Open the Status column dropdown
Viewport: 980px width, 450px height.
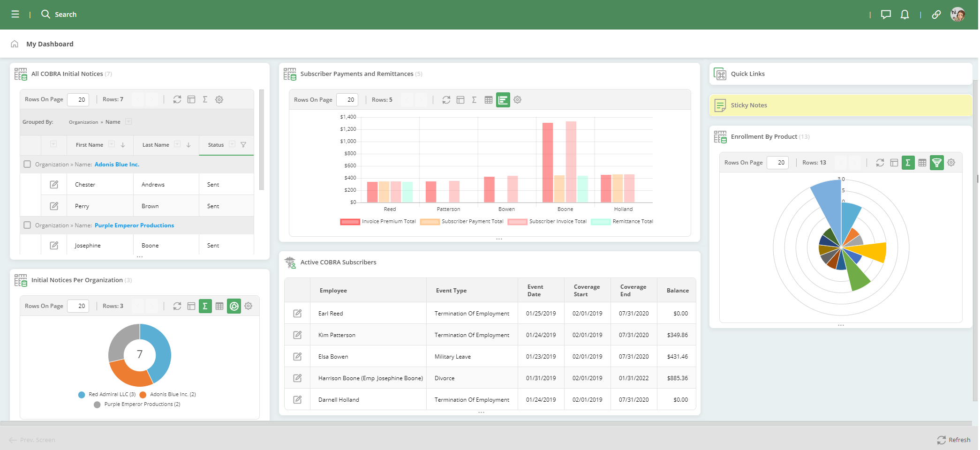coord(232,144)
